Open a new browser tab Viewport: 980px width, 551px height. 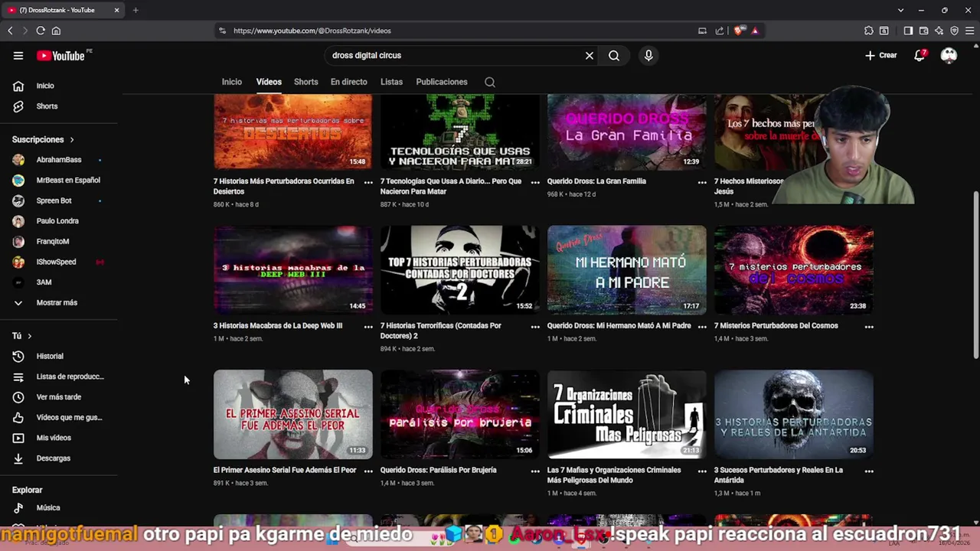click(x=136, y=10)
